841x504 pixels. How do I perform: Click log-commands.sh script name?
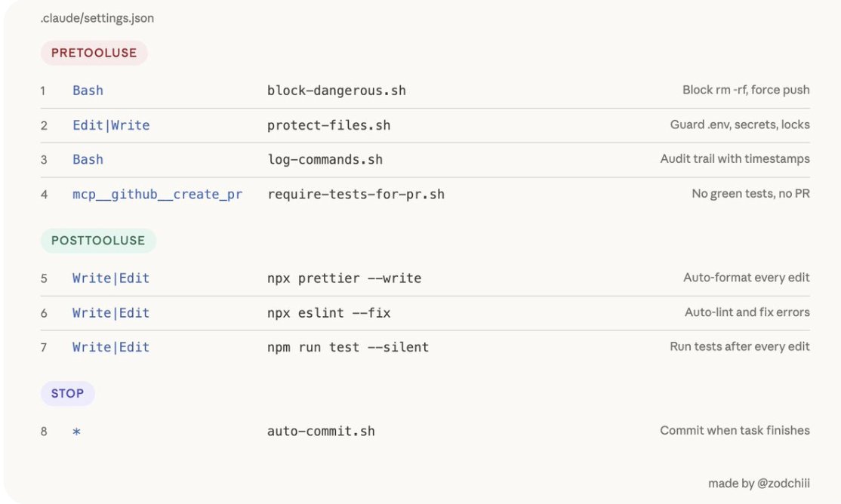click(325, 160)
